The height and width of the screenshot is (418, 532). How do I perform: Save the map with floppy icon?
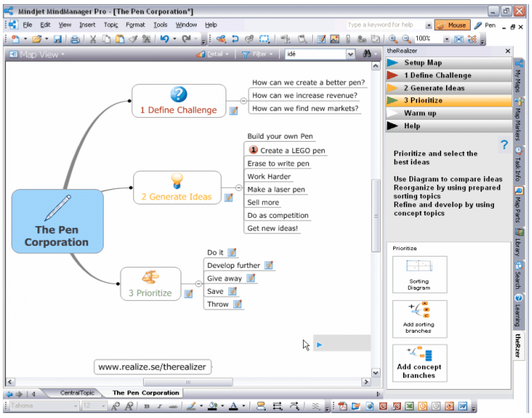click(x=57, y=39)
